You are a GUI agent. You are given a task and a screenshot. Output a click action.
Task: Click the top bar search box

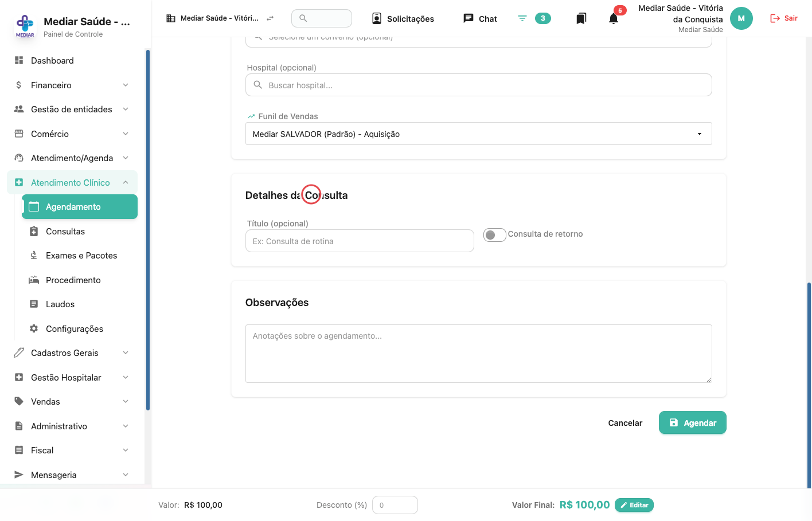[x=322, y=18]
